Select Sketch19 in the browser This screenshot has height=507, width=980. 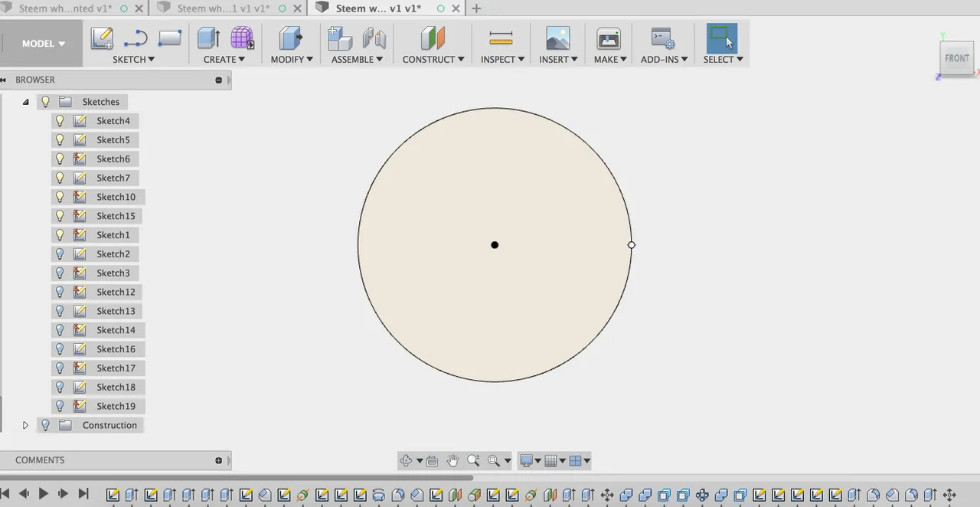[x=116, y=406]
